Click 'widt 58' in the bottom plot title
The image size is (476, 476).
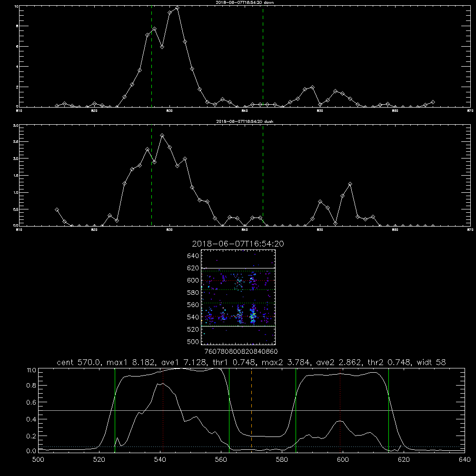point(431,362)
